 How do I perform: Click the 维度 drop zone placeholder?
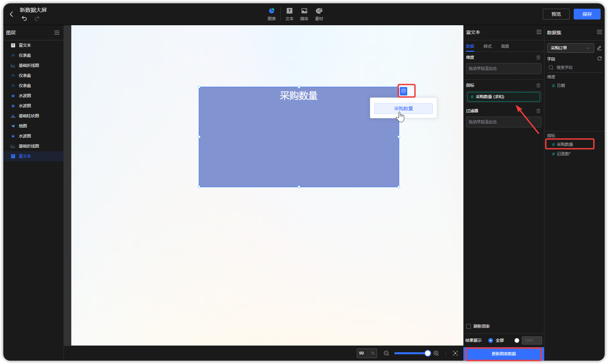(x=504, y=69)
